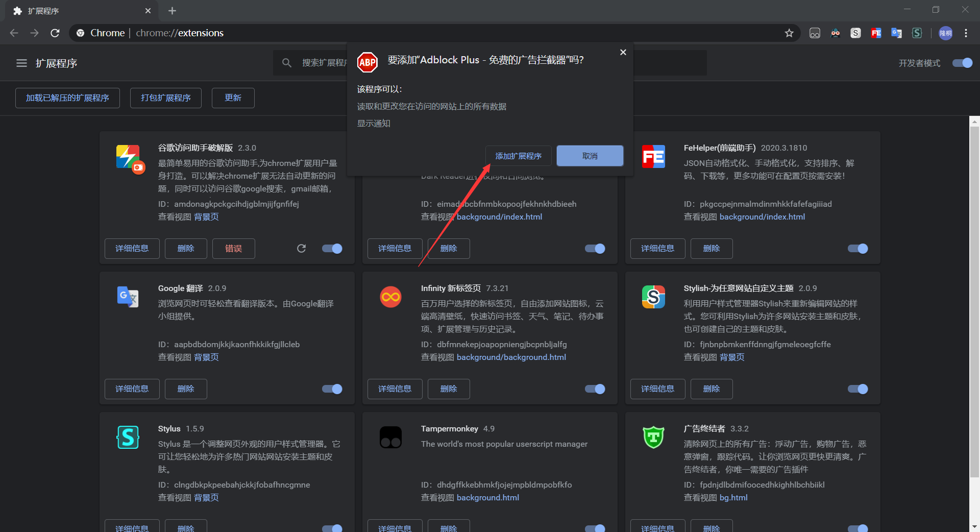Go forward with the forward arrow
The height and width of the screenshot is (532, 980).
pyautogui.click(x=34, y=33)
